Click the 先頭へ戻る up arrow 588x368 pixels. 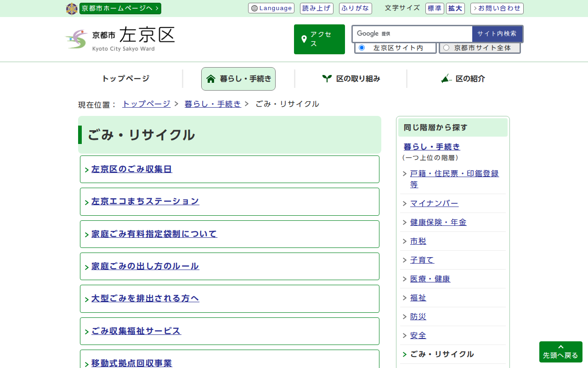pos(560,347)
